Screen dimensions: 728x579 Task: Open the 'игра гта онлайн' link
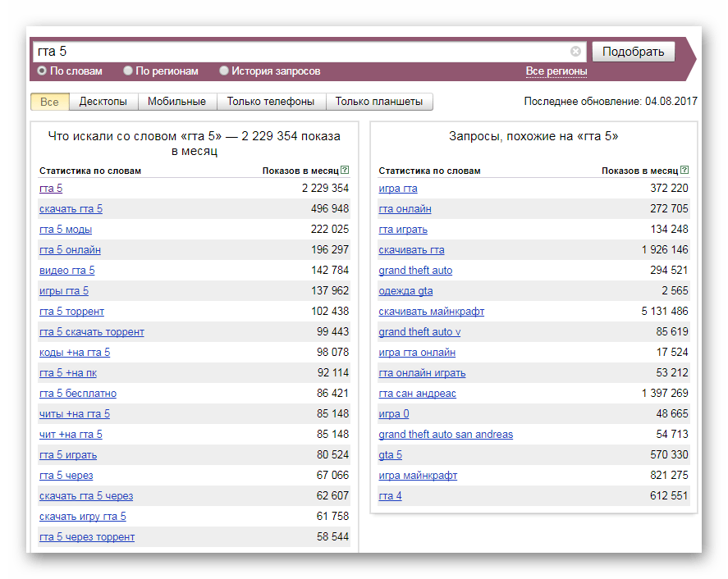coord(417,352)
